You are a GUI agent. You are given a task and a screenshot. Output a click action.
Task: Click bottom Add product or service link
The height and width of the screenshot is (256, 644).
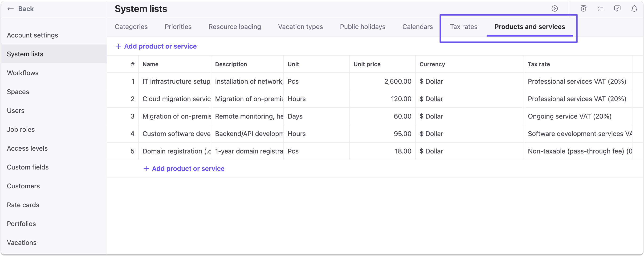(188, 168)
